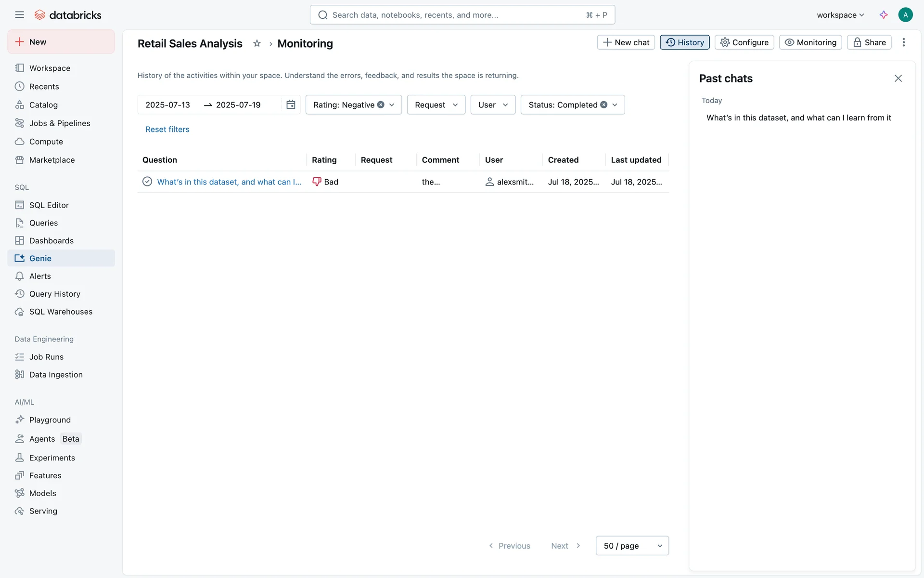Open the calendar date picker icon
This screenshot has height=578, width=924.
[x=291, y=105]
